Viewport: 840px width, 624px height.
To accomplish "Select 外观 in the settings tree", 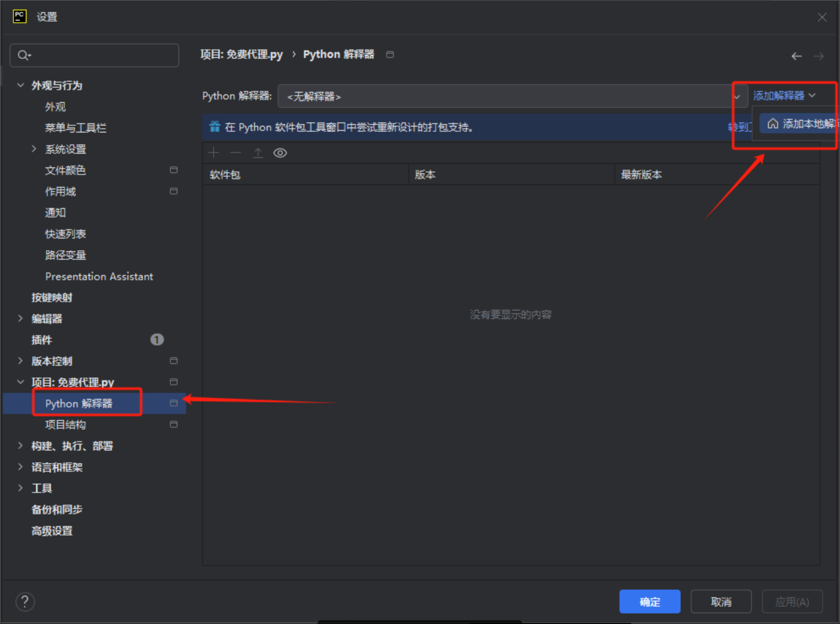I will pyautogui.click(x=55, y=107).
